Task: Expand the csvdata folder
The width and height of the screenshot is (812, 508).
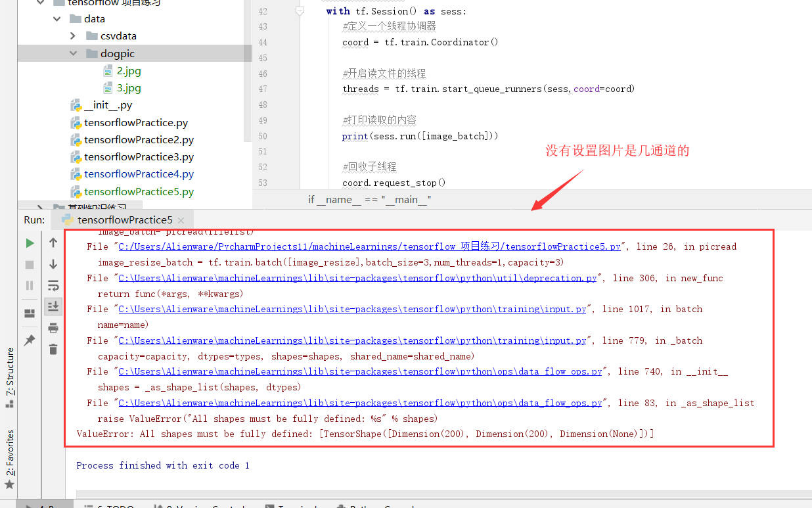Action: point(73,36)
